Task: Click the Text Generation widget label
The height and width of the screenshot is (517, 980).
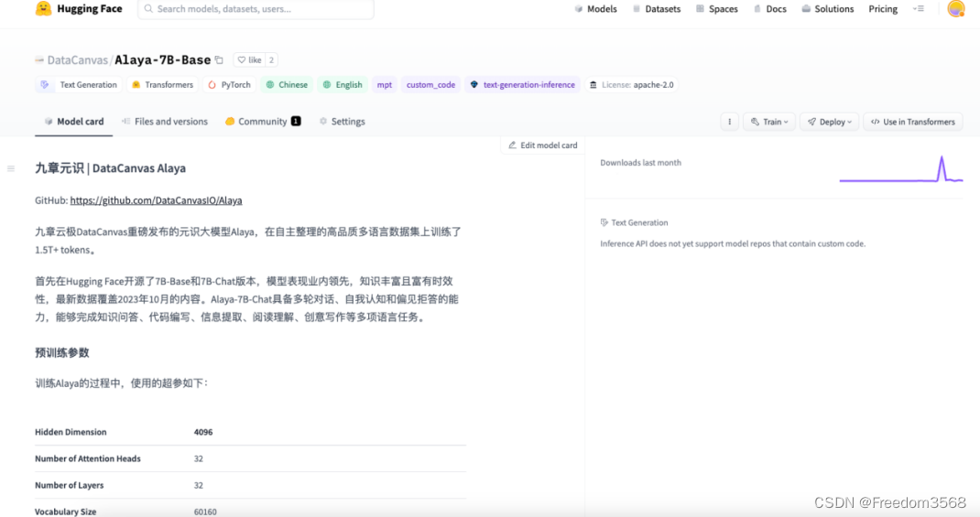Action: click(634, 222)
